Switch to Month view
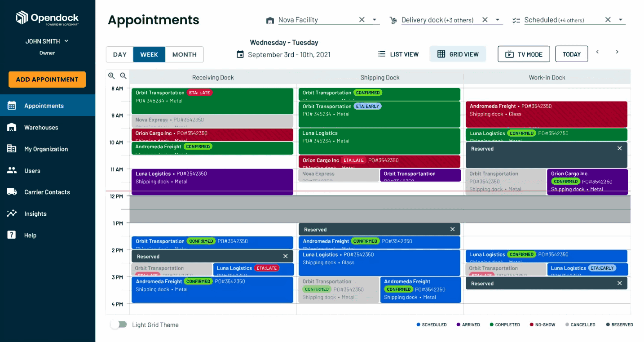Screen dimensions: 644x342 tap(185, 54)
